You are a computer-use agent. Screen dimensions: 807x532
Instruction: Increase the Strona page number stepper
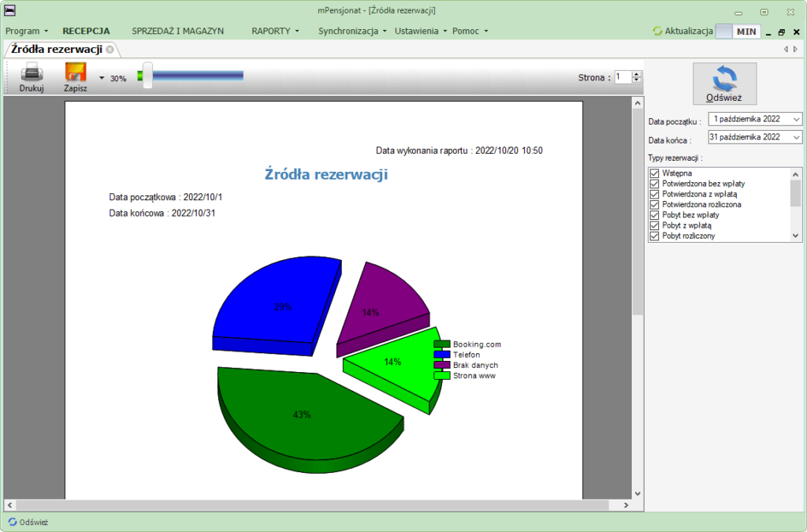[637, 74]
